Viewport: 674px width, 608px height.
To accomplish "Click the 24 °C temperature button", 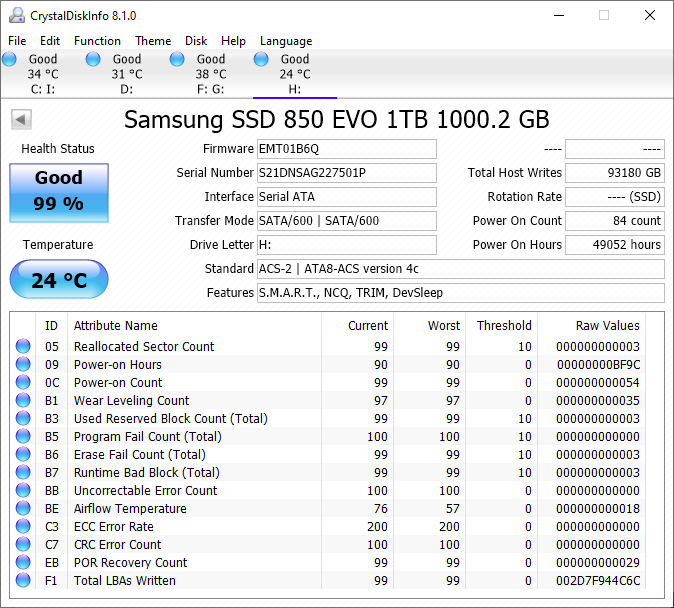I will 58,280.
